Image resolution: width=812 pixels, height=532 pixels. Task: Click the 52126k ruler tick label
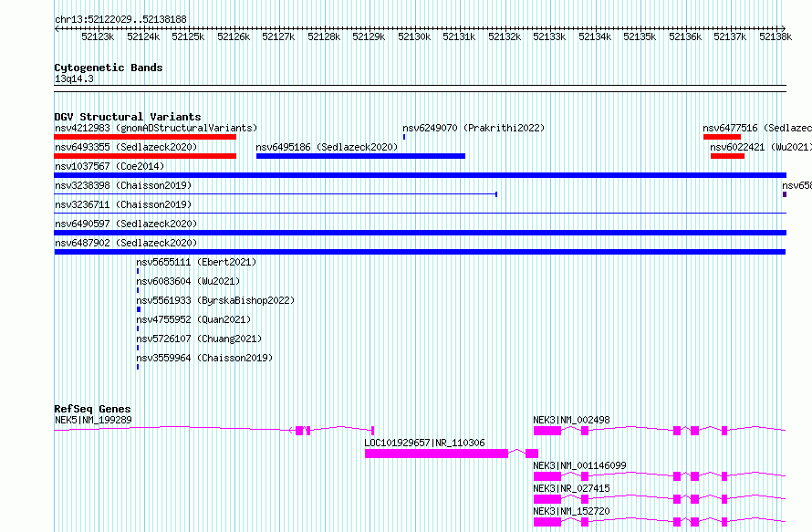pos(234,37)
